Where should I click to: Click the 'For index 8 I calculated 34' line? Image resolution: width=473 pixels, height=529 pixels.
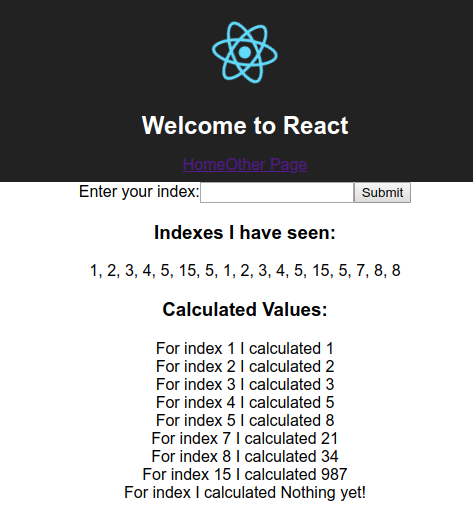click(x=245, y=456)
